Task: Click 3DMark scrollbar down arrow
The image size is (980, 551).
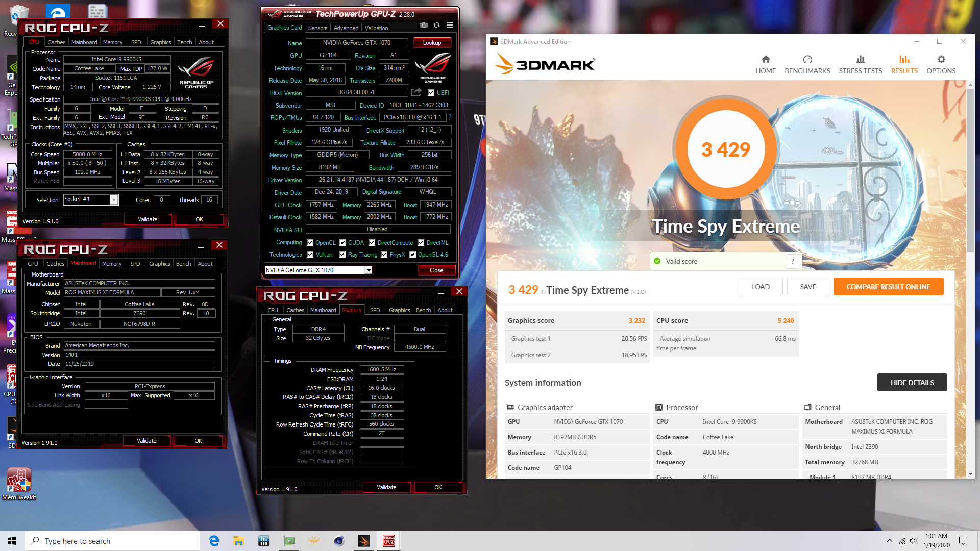Action: (970, 474)
